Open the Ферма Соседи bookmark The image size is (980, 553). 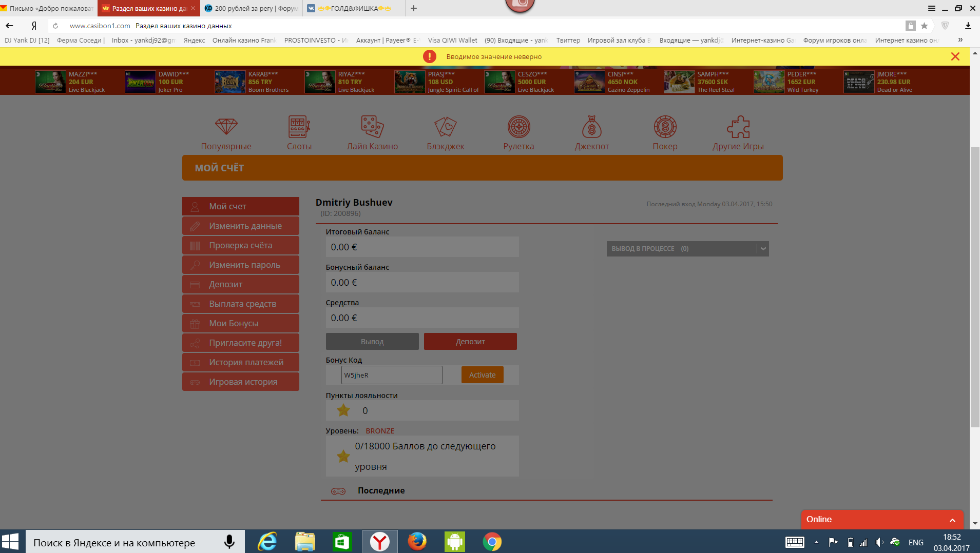[x=81, y=40]
